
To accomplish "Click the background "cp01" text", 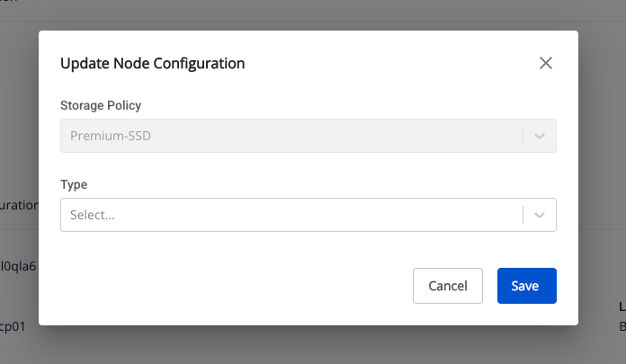I will point(13,326).
